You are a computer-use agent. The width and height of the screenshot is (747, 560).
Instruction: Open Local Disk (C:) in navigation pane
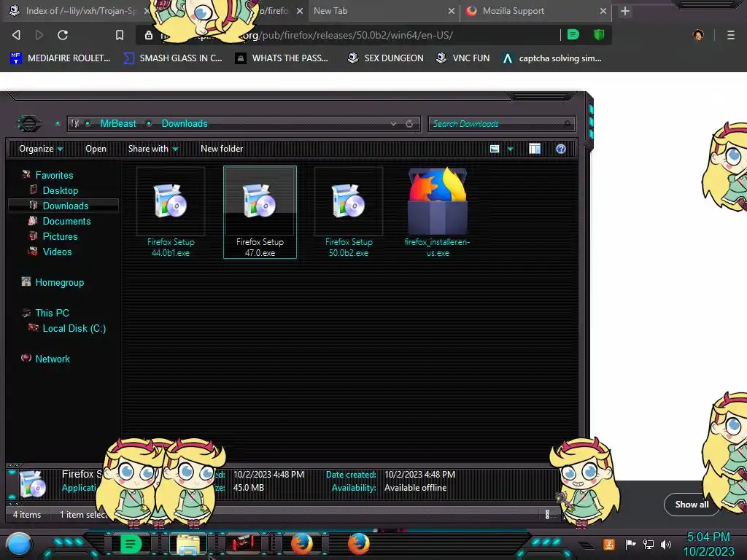pos(74,328)
